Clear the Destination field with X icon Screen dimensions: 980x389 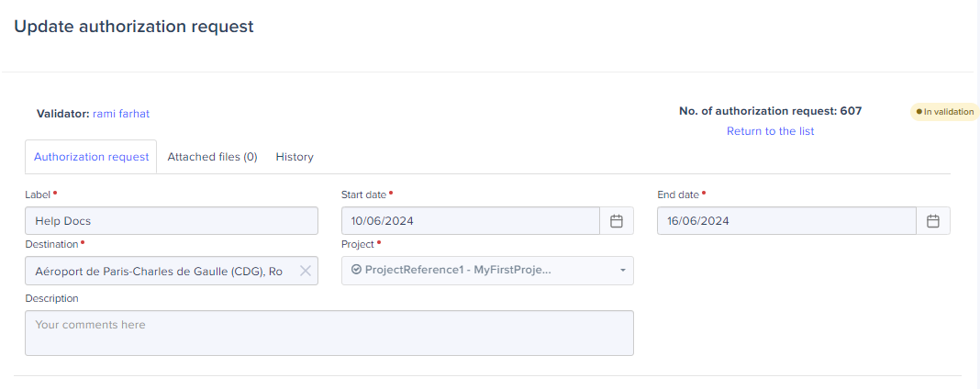[x=306, y=271]
